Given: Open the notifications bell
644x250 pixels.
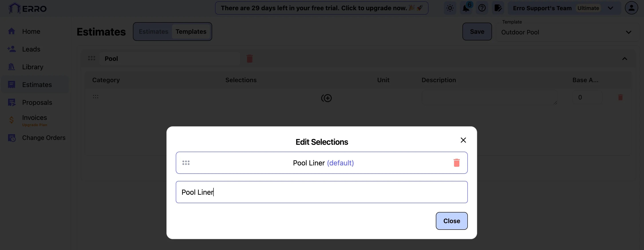Looking at the screenshot, I should tap(466, 8).
